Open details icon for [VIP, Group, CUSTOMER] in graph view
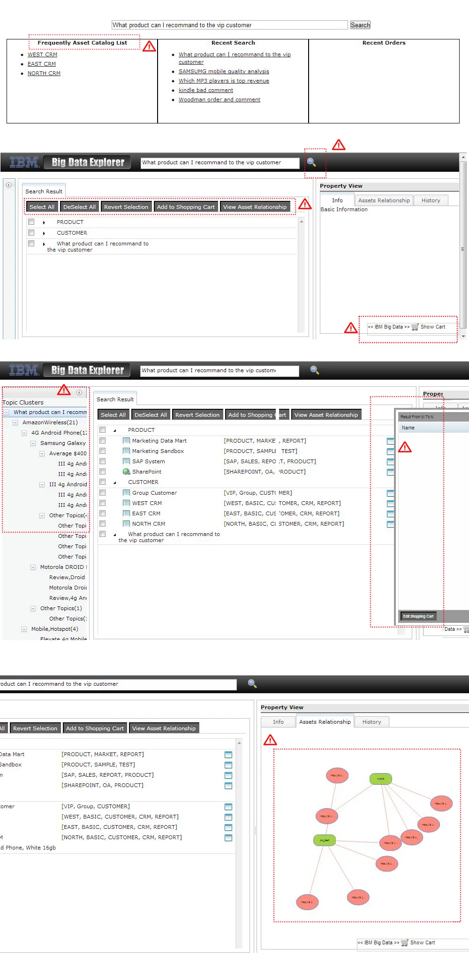The image size is (469, 980). 228,807
